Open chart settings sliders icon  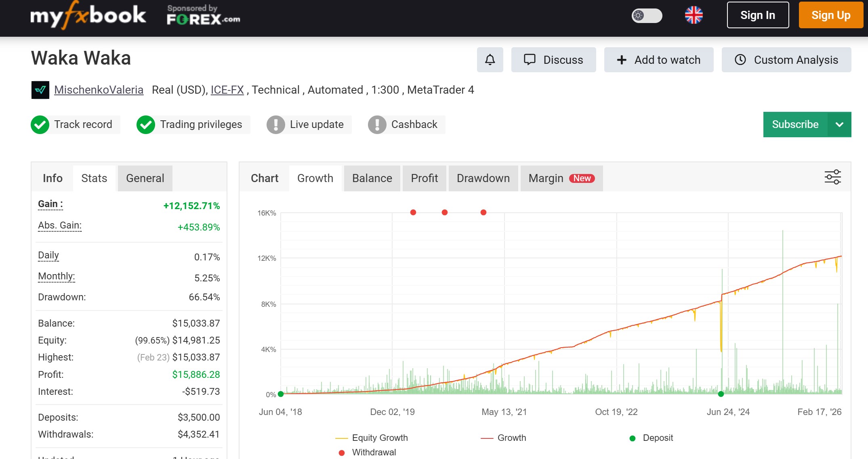tap(832, 177)
